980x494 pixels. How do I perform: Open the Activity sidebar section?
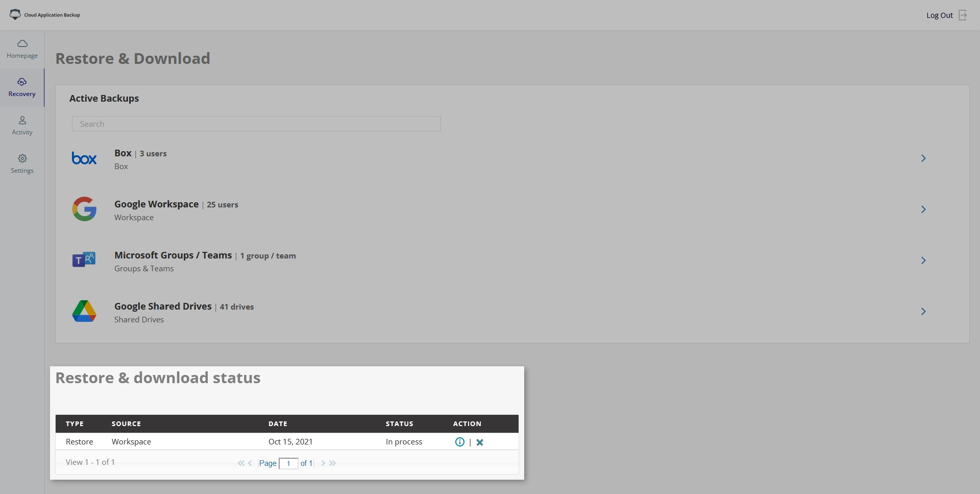pyautogui.click(x=22, y=126)
